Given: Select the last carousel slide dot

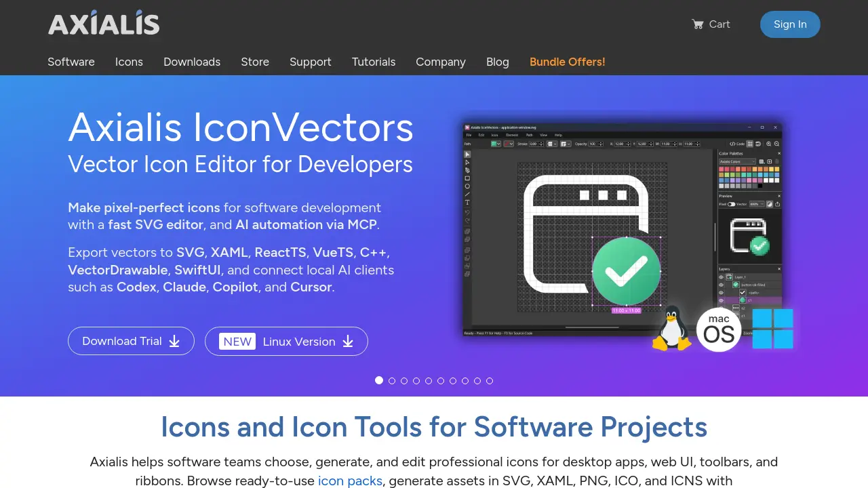Looking at the screenshot, I should (490, 381).
